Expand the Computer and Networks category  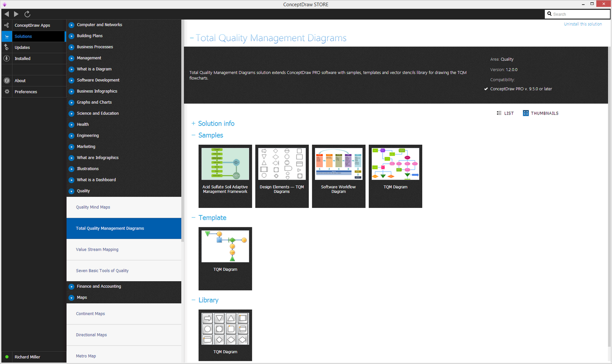pos(71,25)
